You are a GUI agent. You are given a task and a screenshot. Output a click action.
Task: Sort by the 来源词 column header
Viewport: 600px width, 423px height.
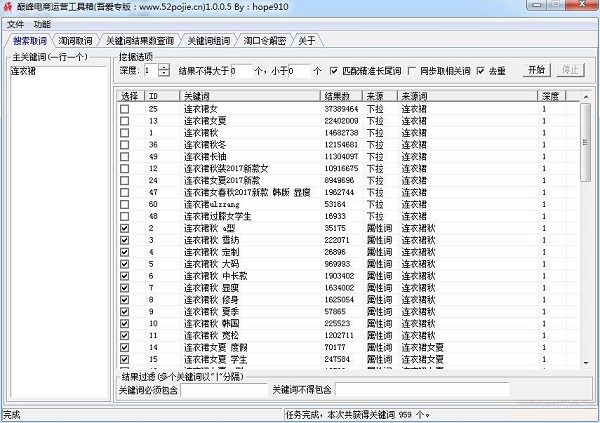[x=468, y=96]
